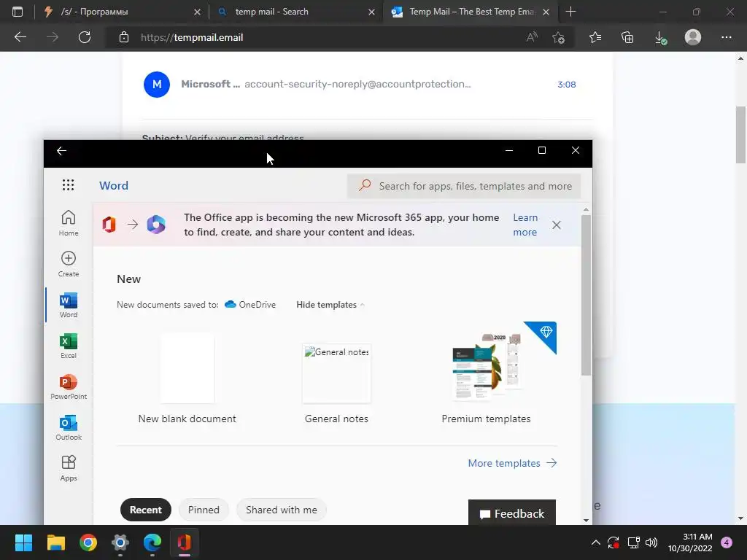Click the search magnifier icon in Office

click(365, 185)
